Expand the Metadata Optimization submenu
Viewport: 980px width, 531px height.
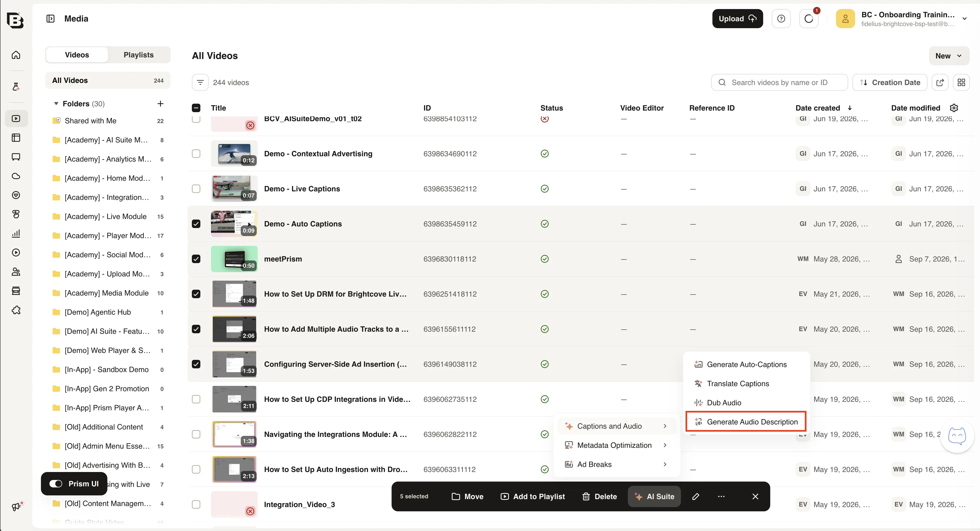(x=616, y=445)
